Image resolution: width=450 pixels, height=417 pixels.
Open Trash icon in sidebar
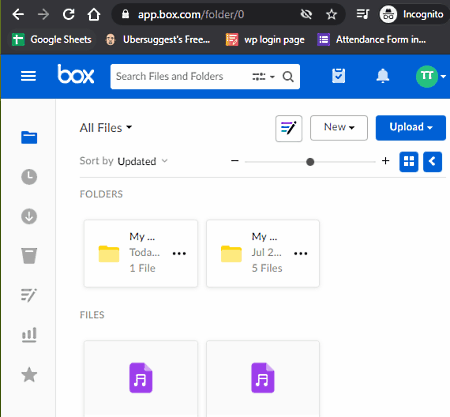tap(29, 256)
